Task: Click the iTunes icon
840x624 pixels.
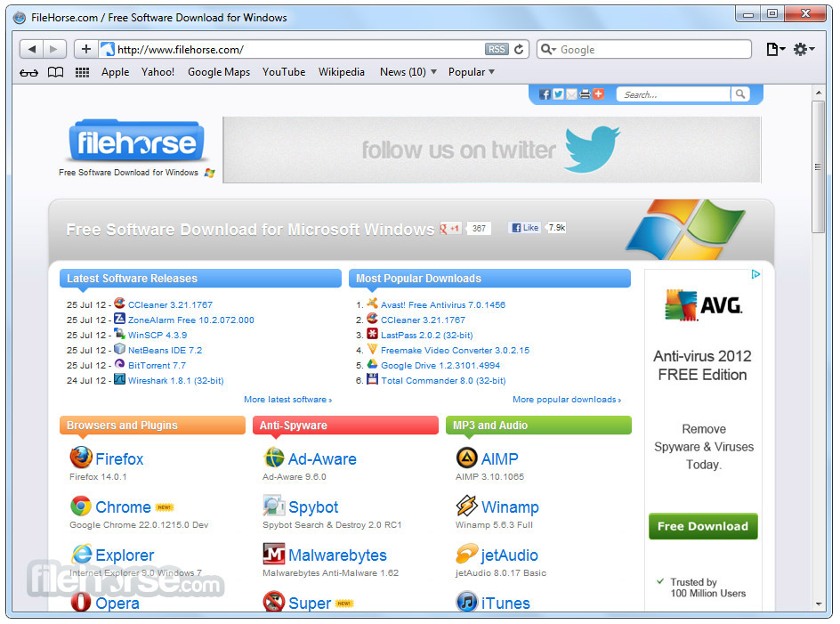Action: (x=466, y=602)
